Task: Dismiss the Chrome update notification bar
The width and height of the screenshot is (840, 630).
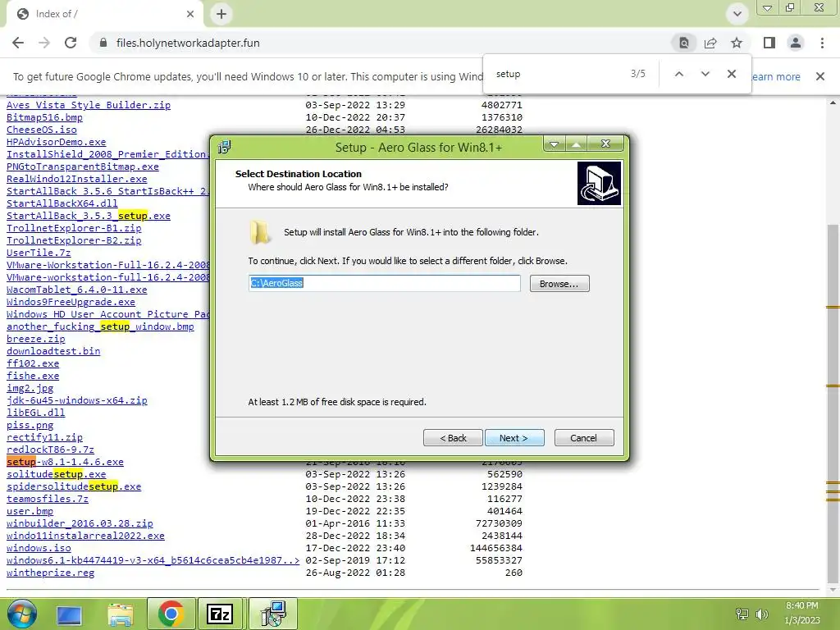Action: (819, 76)
